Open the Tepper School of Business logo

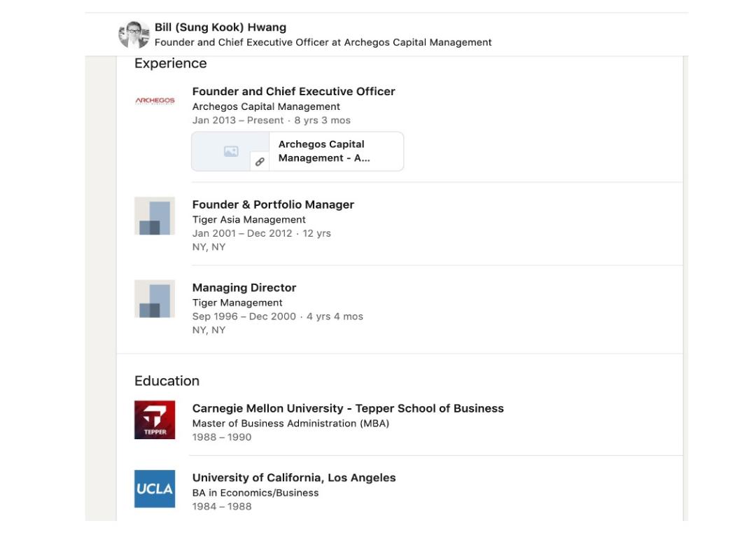155,419
